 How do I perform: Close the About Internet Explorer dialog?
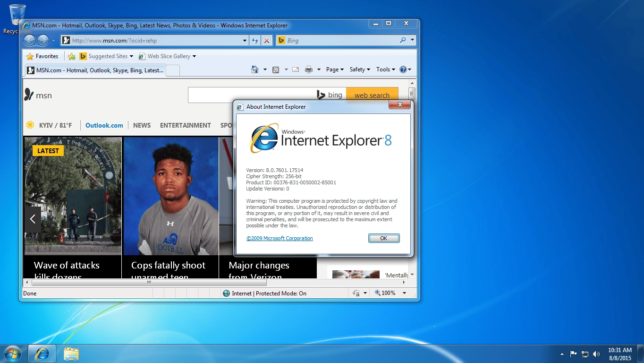[400, 104]
